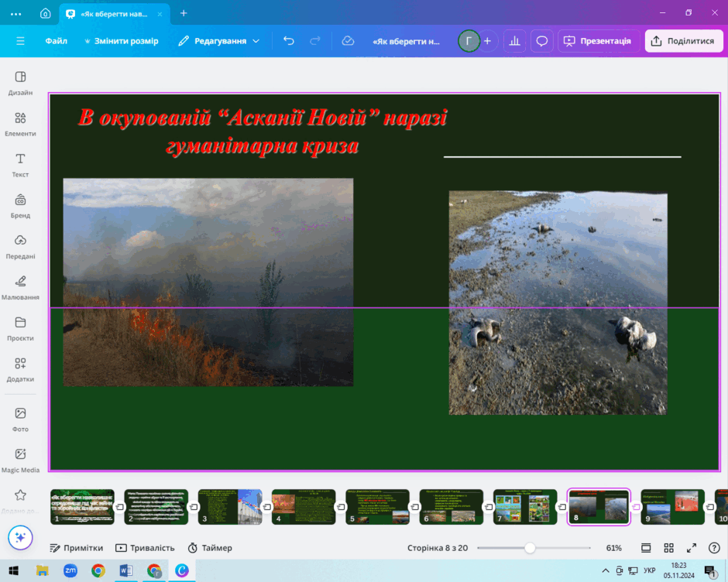Select the slide title about Асканії Новій

(263, 132)
